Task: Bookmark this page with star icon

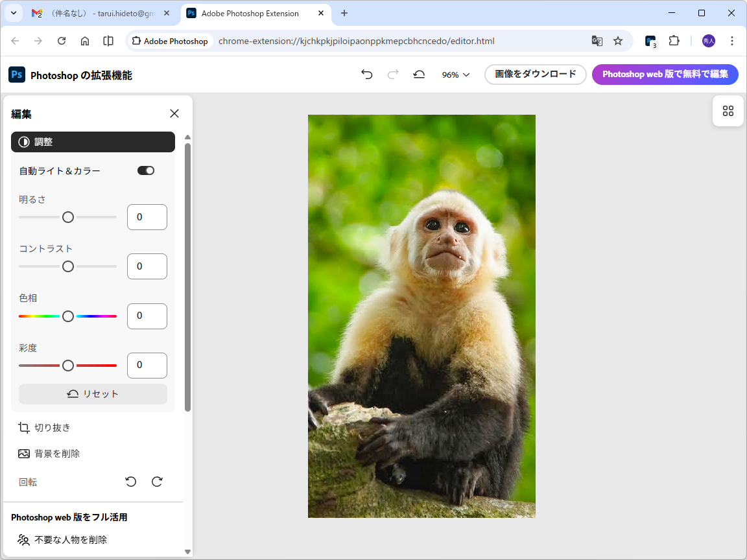Action: (x=618, y=41)
